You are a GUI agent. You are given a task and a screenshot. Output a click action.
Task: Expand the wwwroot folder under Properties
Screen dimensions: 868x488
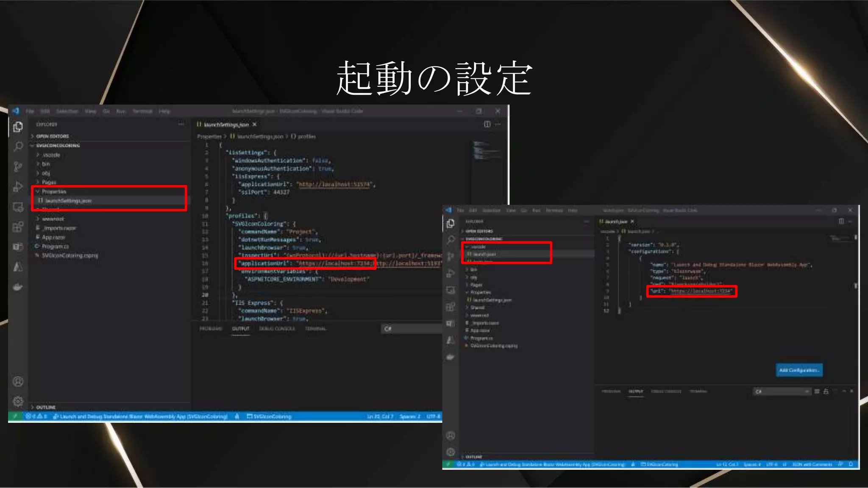[x=53, y=219]
